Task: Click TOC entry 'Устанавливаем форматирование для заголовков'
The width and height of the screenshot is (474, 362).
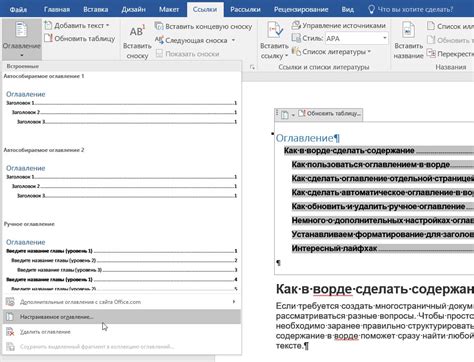Action: coord(383,235)
